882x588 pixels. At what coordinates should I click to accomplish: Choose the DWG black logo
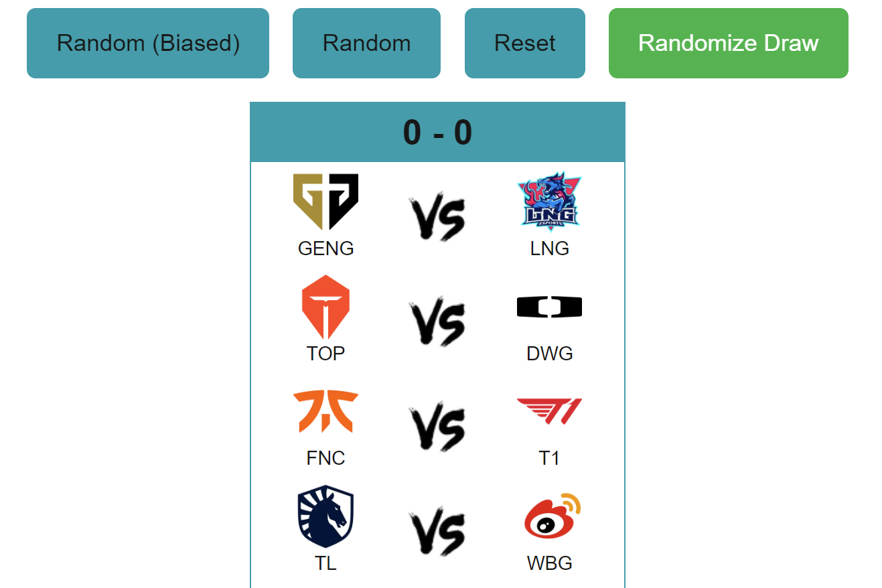coord(550,307)
